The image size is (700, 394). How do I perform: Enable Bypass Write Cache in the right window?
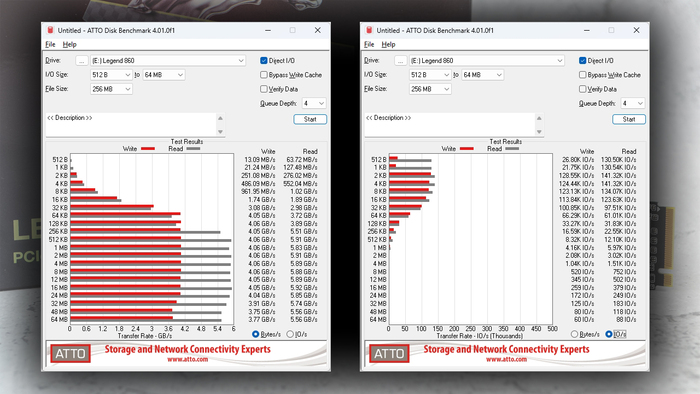(583, 75)
